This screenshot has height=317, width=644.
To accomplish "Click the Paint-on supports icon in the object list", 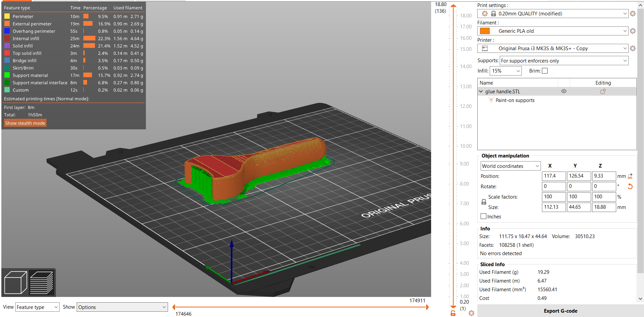I will pos(491,100).
